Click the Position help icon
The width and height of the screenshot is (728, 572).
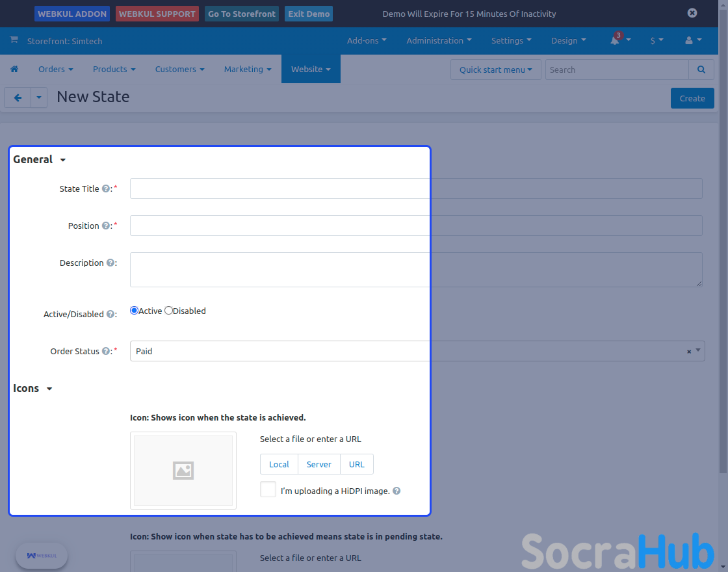point(106,226)
